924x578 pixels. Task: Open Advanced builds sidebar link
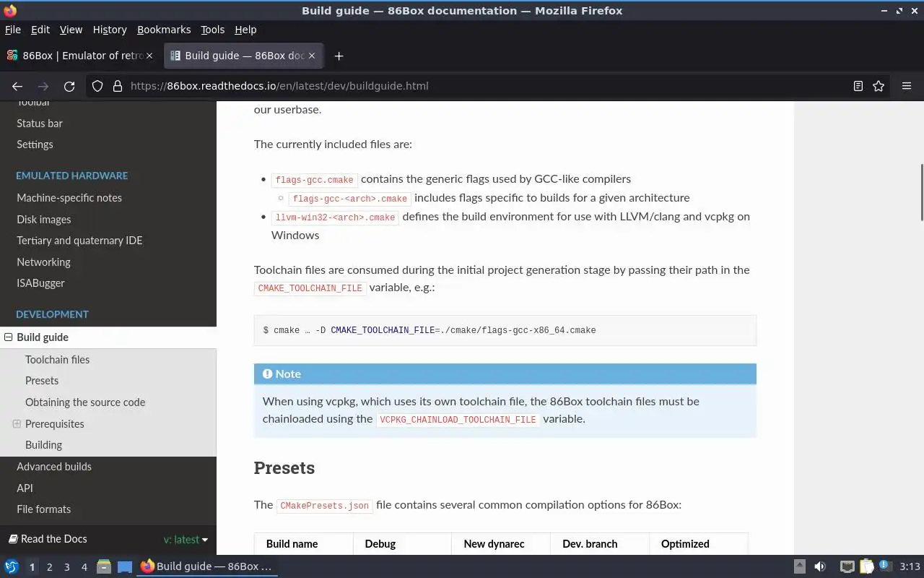(x=54, y=467)
